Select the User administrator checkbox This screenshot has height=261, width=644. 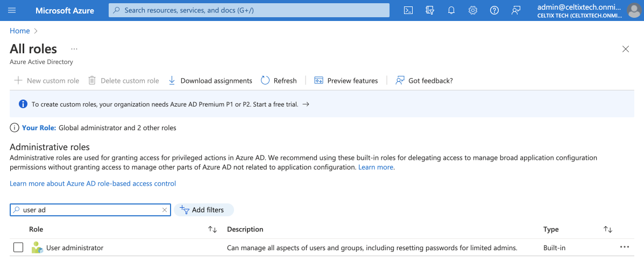point(18,248)
